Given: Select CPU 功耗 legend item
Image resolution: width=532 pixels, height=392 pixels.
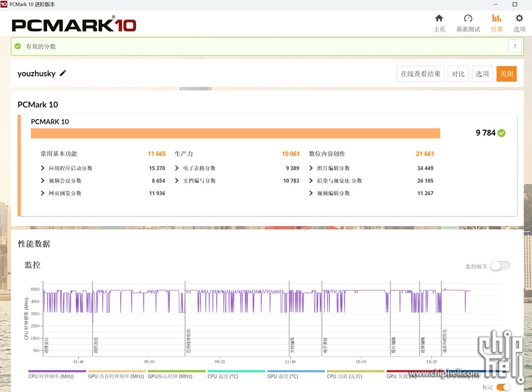Looking at the screenshot, I should (x=356, y=375).
